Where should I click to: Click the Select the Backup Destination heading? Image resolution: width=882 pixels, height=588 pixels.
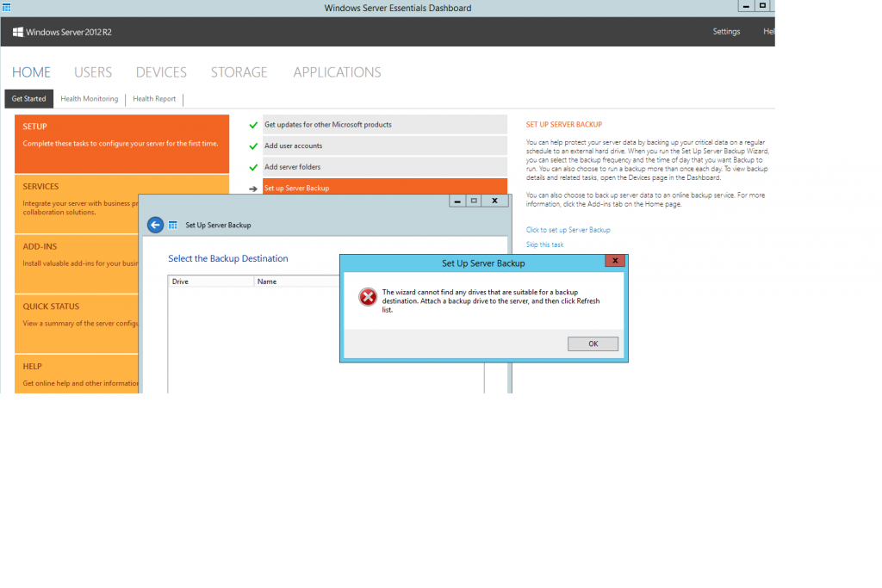(x=227, y=258)
